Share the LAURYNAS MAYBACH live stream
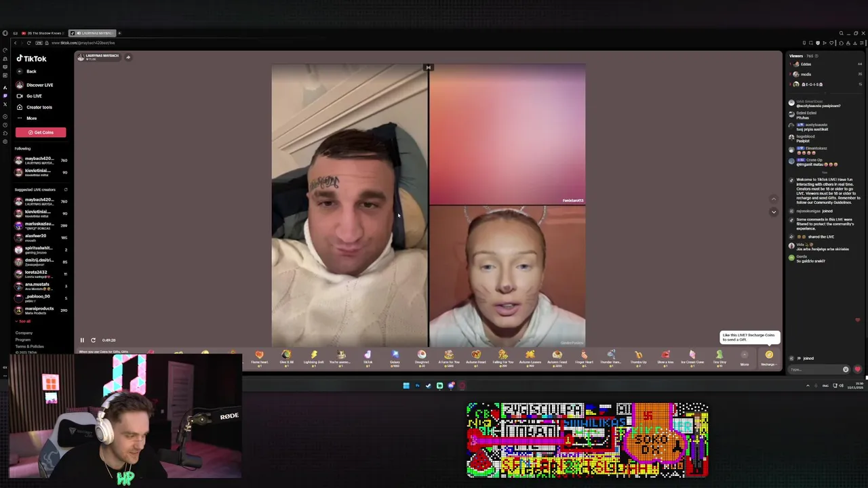Image resolution: width=868 pixels, height=488 pixels. coord(128,57)
